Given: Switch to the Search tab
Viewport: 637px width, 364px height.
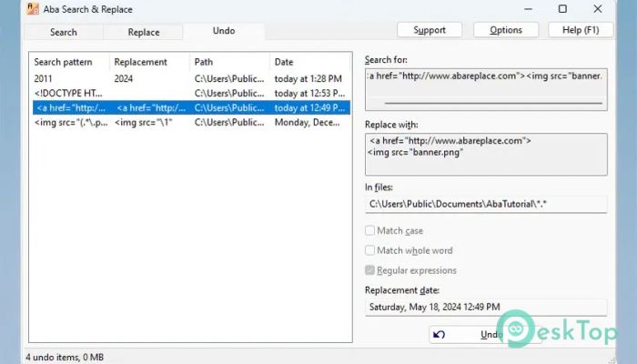Looking at the screenshot, I should click(64, 32).
